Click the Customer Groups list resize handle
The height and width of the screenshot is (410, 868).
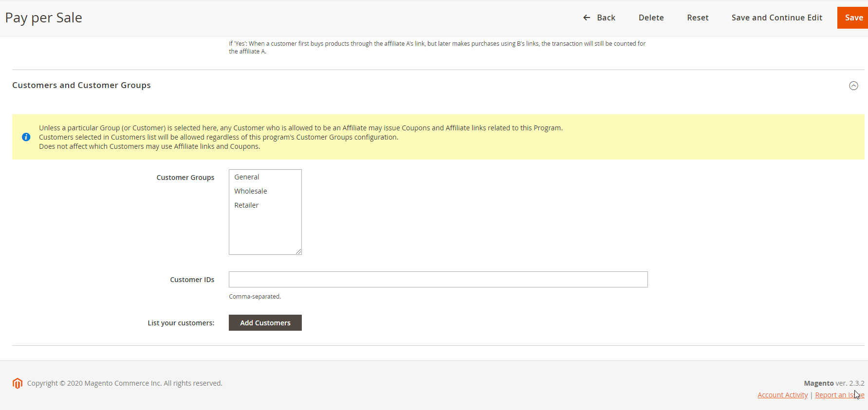(298, 251)
